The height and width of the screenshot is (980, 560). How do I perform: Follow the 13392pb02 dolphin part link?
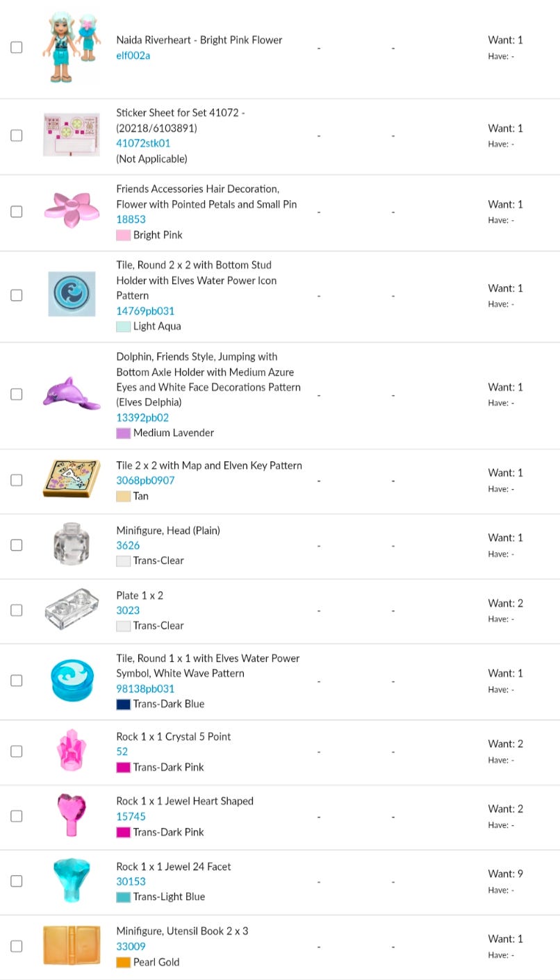pos(142,417)
